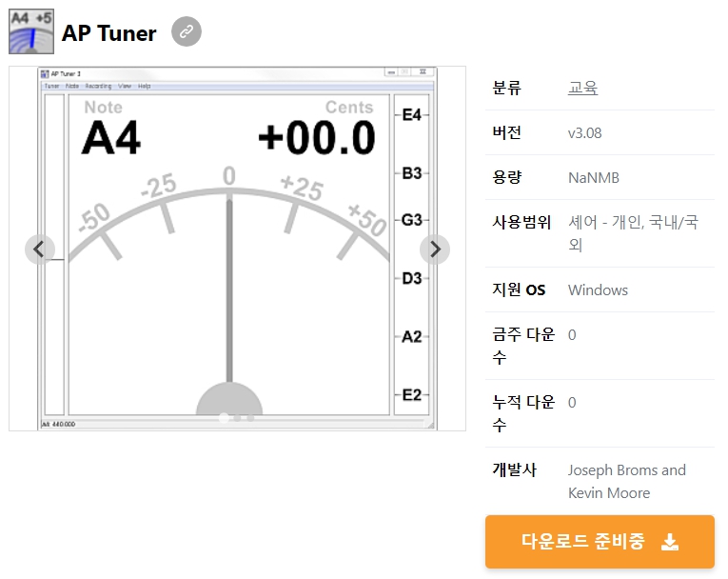Click the 사용범위 label

point(521,222)
